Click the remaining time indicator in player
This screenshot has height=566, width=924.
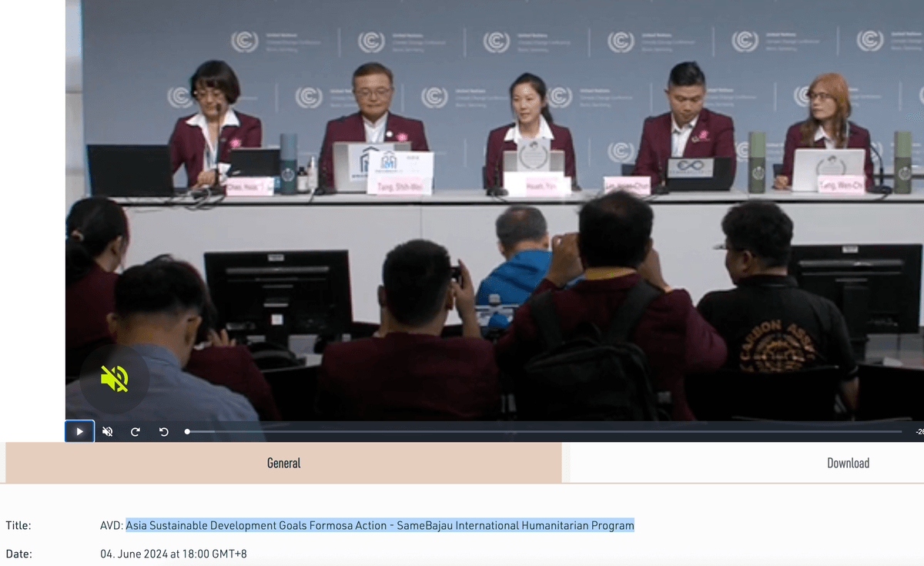[x=919, y=432]
